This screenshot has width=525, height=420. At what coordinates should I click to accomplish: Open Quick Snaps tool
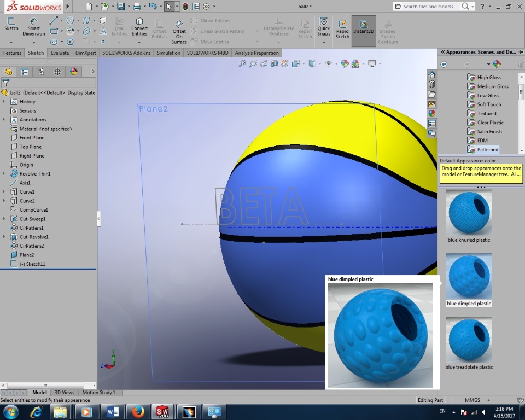[323, 26]
